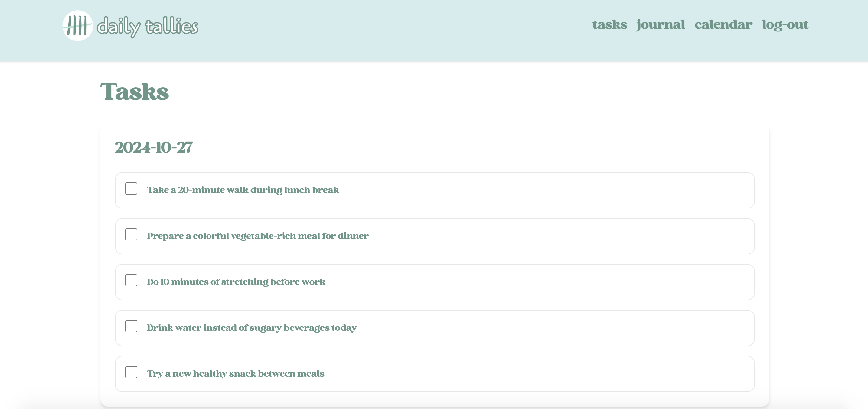Check the drink water task box
This screenshot has width=868, height=409.
pos(131,326)
